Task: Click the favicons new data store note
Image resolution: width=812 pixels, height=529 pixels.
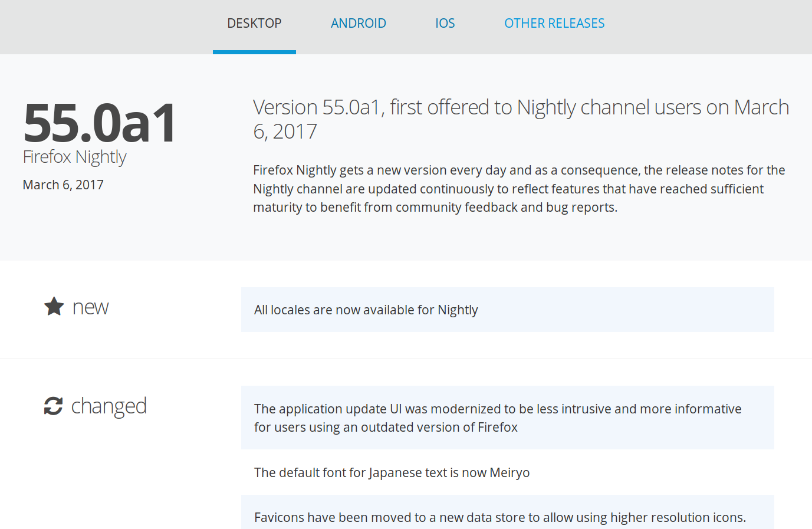Action: [499, 517]
